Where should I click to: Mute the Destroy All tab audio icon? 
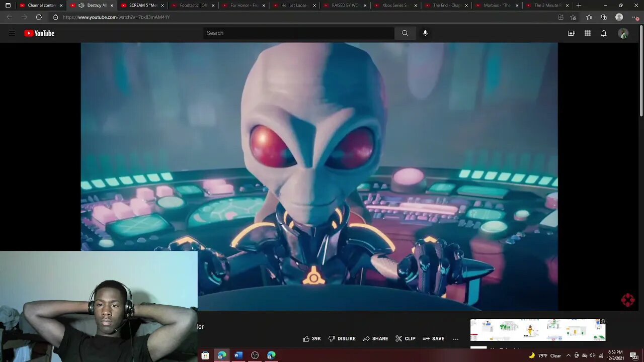[x=82, y=6]
